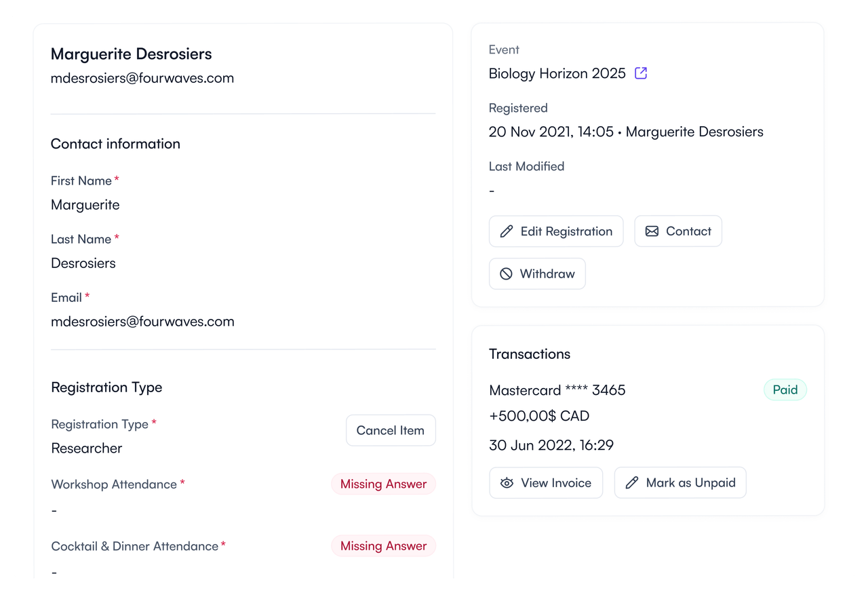This screenshot has height=591, width=868.
Task: Mark the transaction as Unpaid
Action: (x=680, y=483)
